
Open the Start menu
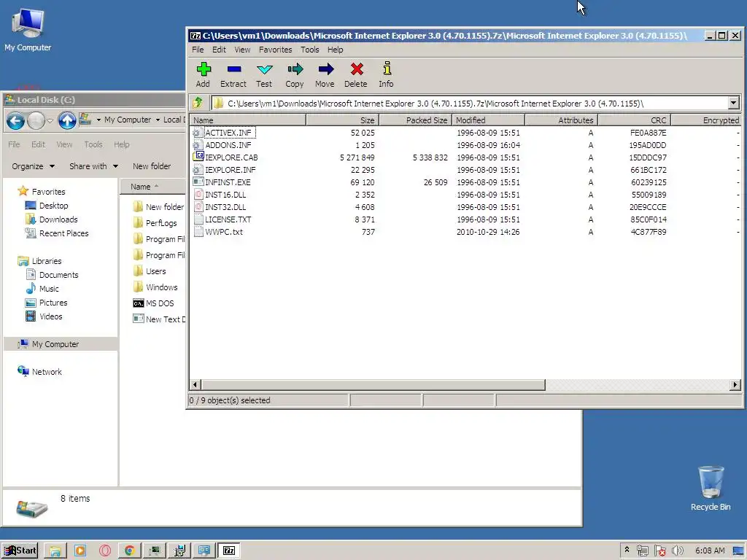[x=20, y=551]
